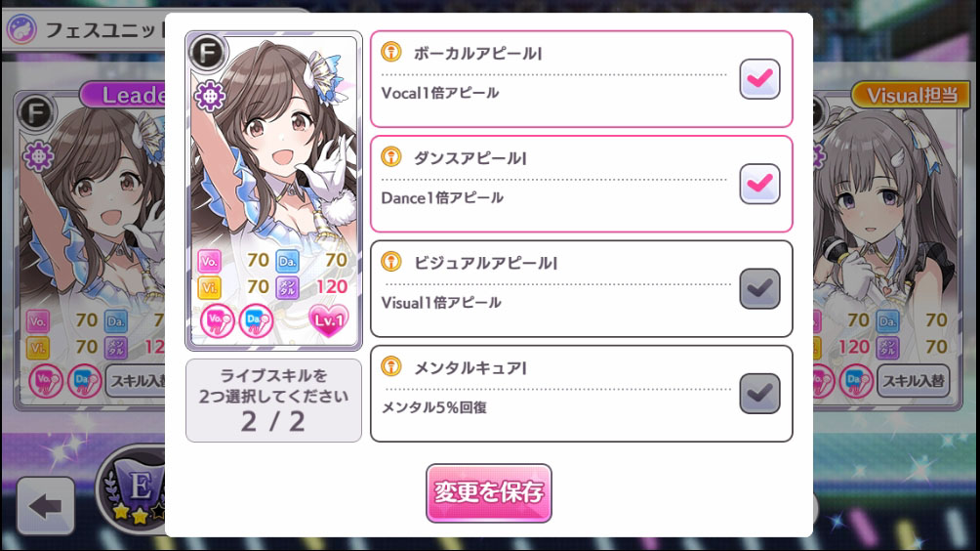
Task: Tick the ボーカルアピールI skill checkbox
Action: (759, 79)
